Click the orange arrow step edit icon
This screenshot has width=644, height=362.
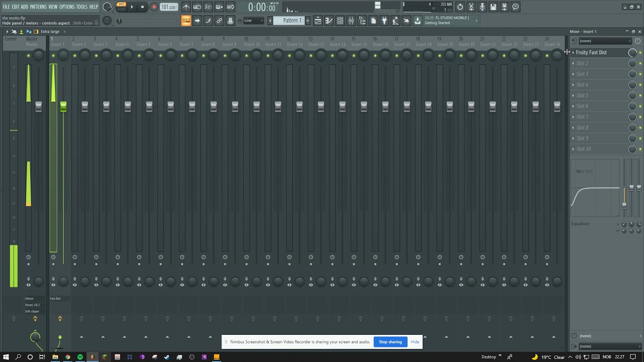(197, 21)
